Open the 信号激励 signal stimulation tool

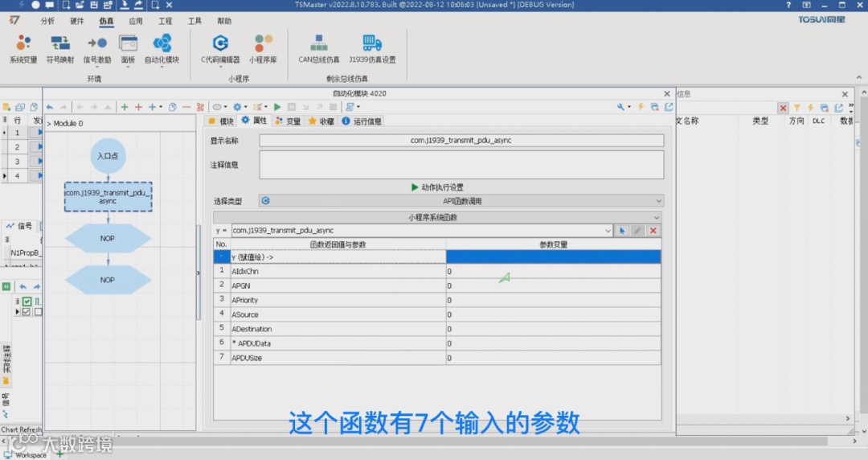coord(97,49)
